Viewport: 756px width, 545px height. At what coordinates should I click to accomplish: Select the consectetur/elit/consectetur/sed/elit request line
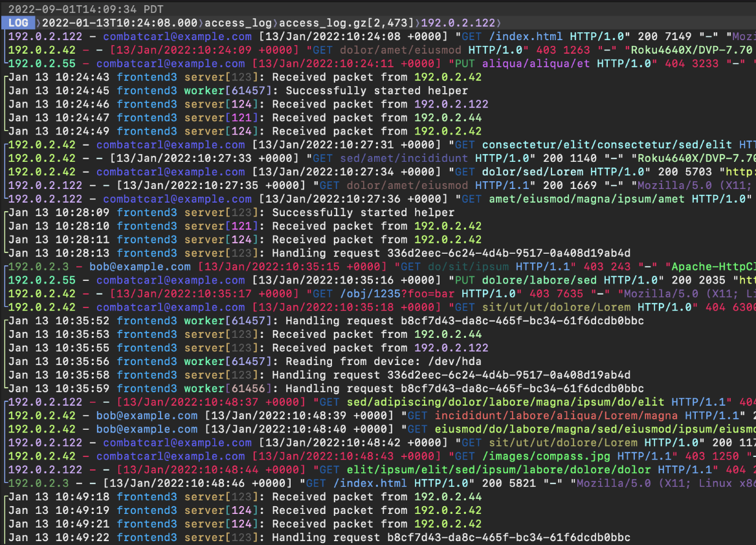point(382,144)
